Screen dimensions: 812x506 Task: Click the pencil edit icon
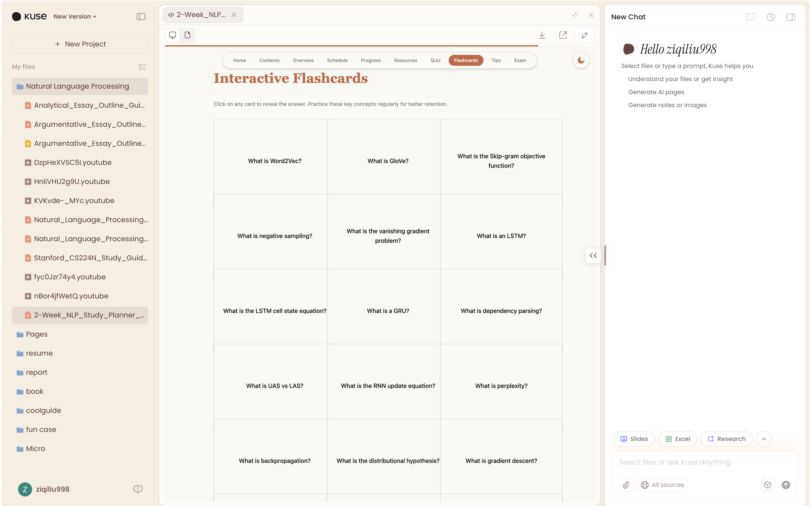(x=584, y=35)
